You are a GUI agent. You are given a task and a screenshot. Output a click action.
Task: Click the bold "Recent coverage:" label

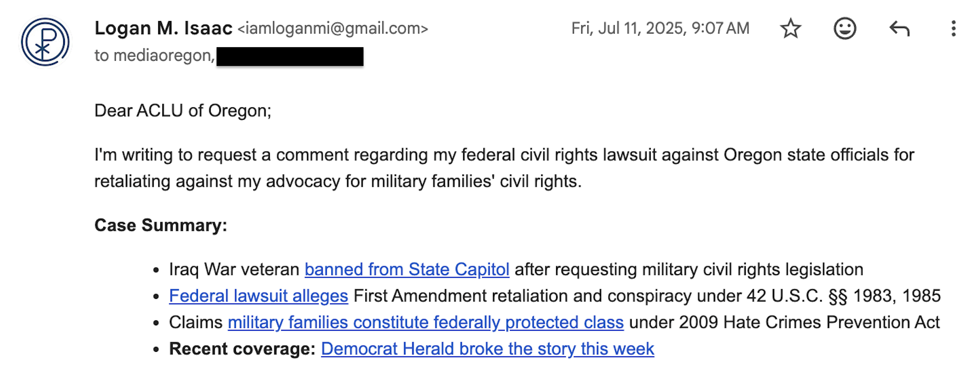pos(242,349)
